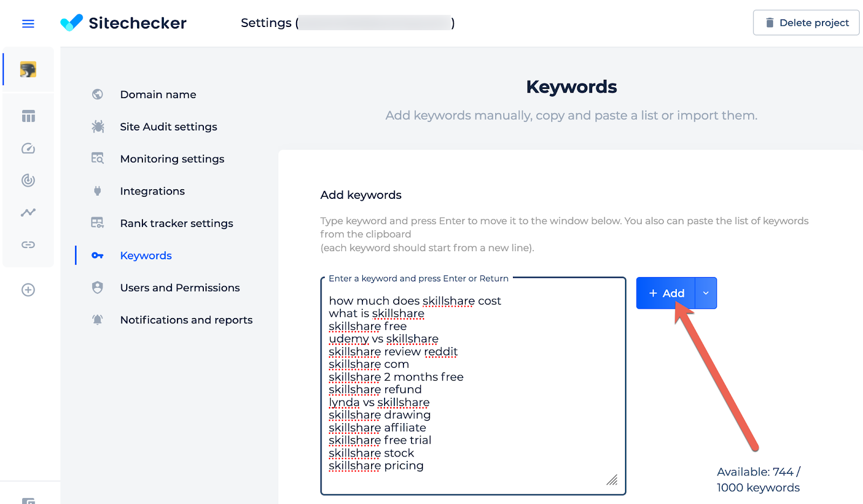Click the 'skillshare free trial' keyword line
This screenshot has height=504, width=863.
[380, 440]
